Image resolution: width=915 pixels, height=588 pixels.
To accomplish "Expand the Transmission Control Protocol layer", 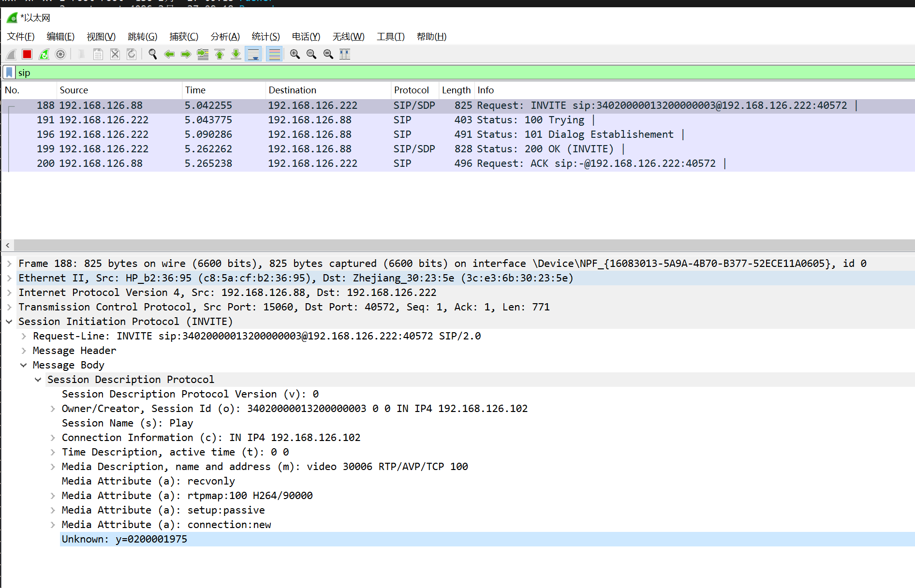I will [x=9, y=307].
